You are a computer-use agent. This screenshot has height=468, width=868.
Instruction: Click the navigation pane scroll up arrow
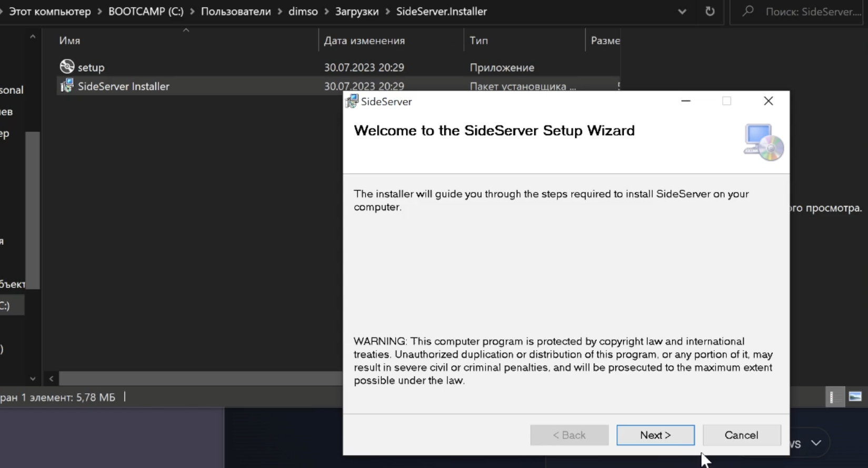pos(33,37)
